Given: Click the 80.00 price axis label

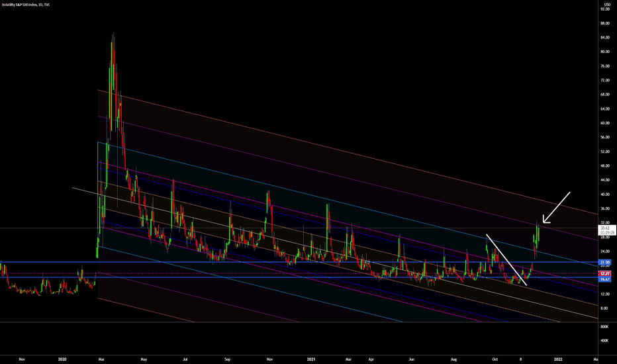Looking at the screenshot, I should click(605, 52).
